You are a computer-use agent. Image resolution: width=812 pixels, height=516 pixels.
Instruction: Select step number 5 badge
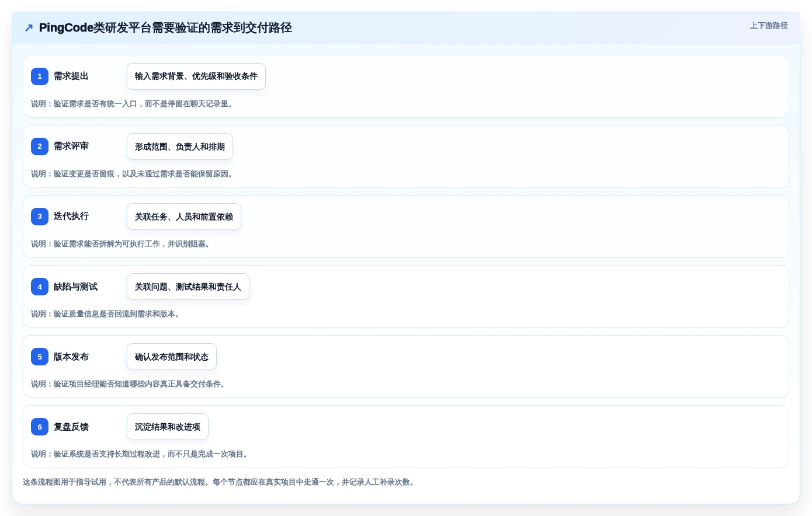(x=40, y=357)
